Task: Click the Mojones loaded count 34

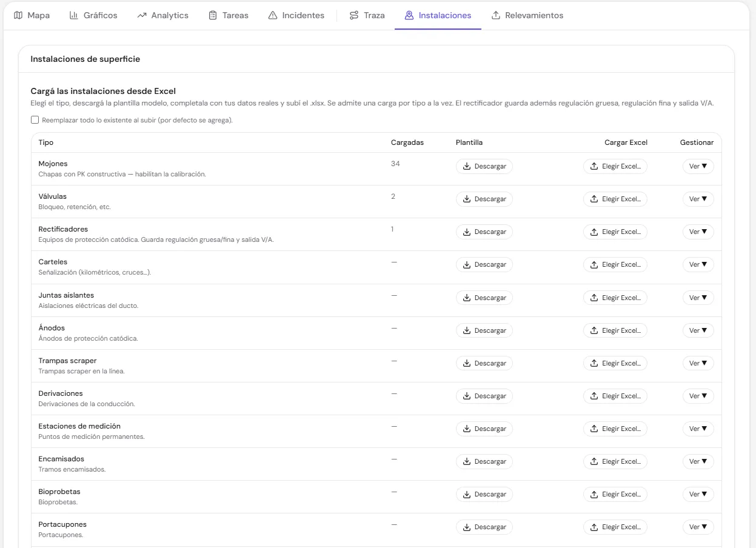Action: (395, 164)
